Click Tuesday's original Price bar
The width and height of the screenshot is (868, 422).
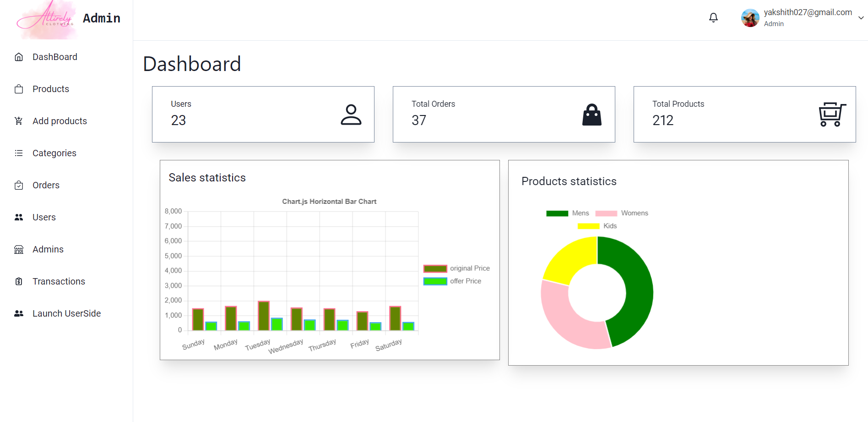pyautogui.click(x=264, y=316)
